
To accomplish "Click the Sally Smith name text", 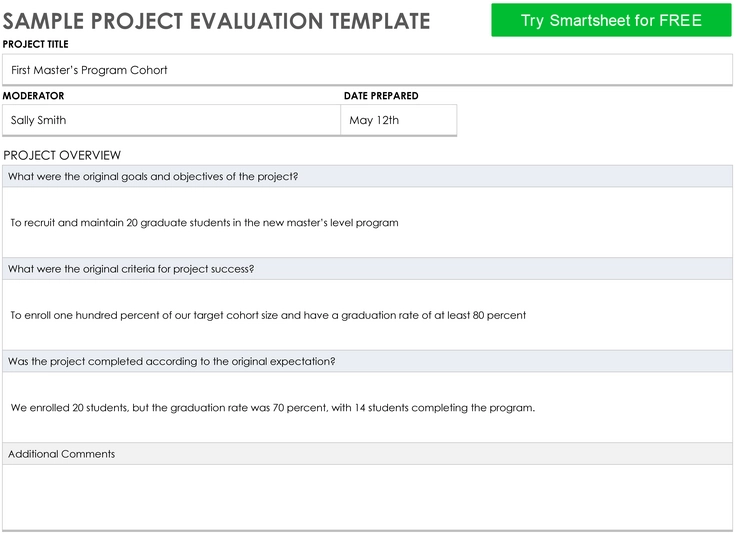I will [38, 120].
